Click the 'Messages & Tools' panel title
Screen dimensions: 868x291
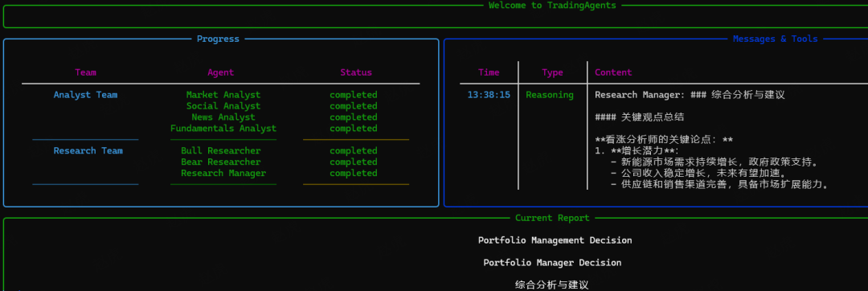pos(775,39)
